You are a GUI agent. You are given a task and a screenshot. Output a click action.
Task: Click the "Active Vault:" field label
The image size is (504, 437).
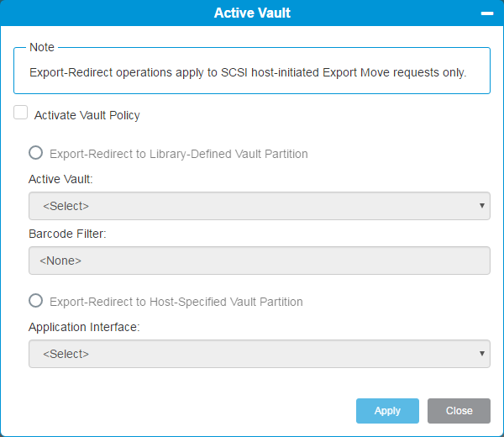coord(60,180)
